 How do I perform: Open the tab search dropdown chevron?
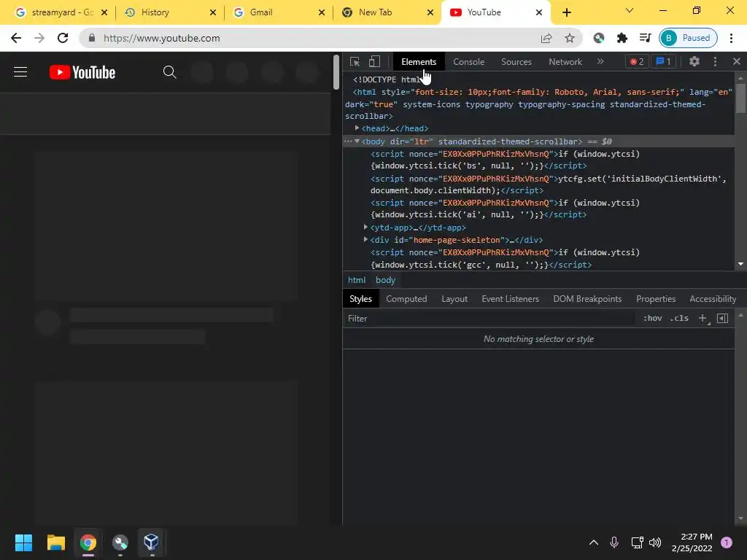click(x=630, y=10)
